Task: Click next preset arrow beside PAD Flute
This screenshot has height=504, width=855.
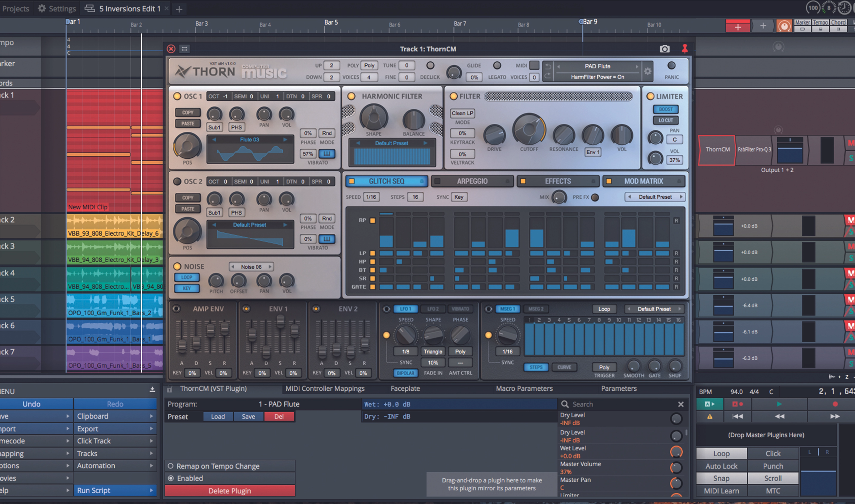Action: point(637,66)
